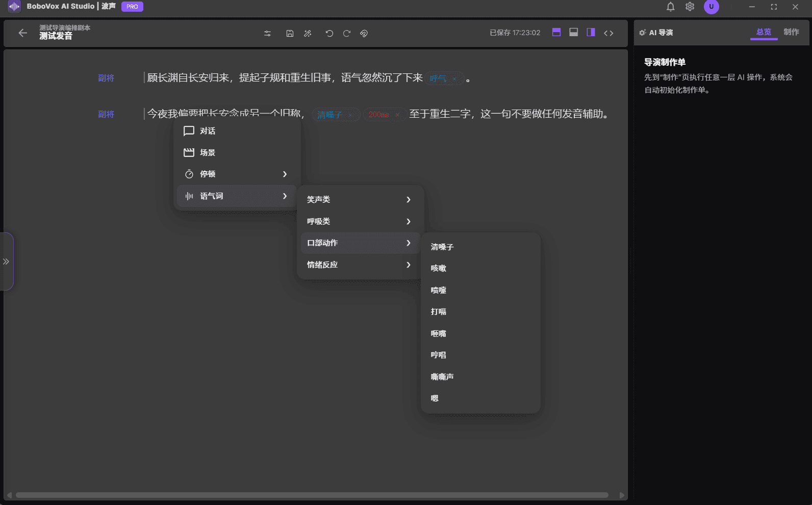This screenshot has width=812, height=505.
Task: Insert 咂嘴 from the submenu
Action: pos(480,334)
